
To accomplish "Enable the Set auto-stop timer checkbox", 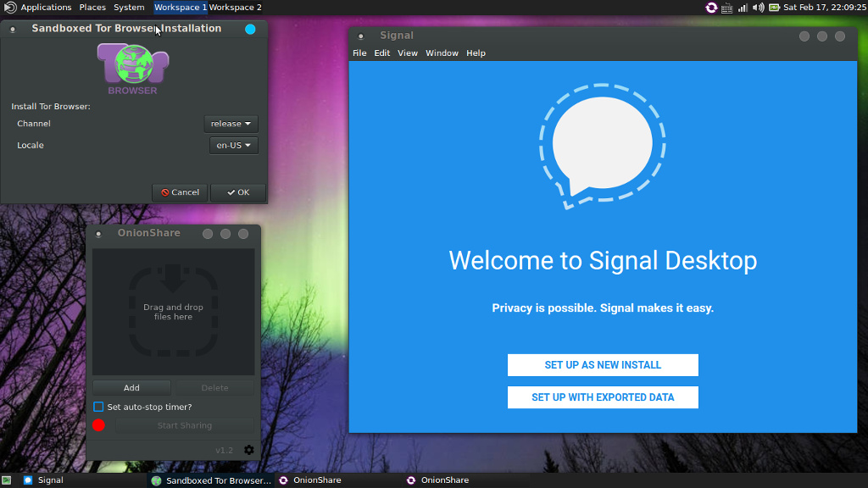I will [98, 408].
